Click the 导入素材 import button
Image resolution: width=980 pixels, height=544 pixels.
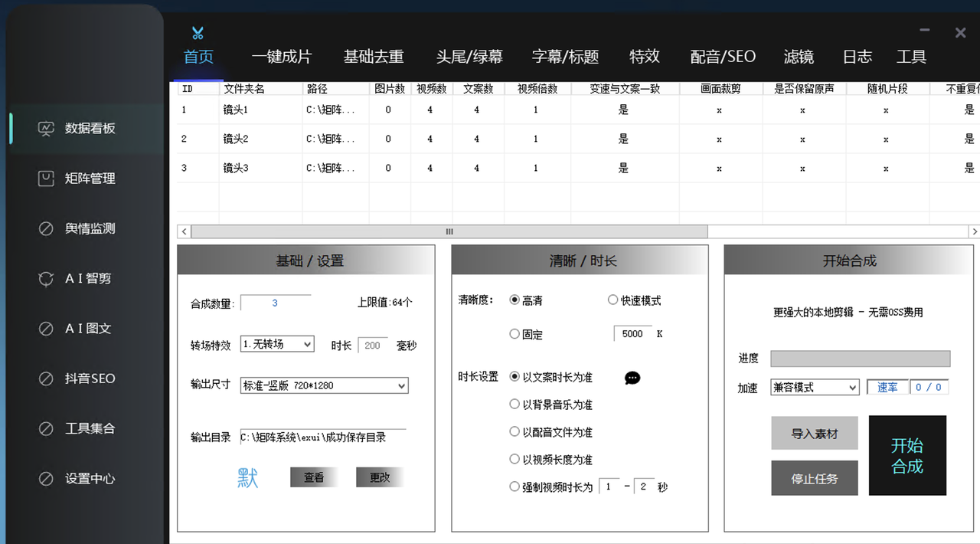(815, 434)
